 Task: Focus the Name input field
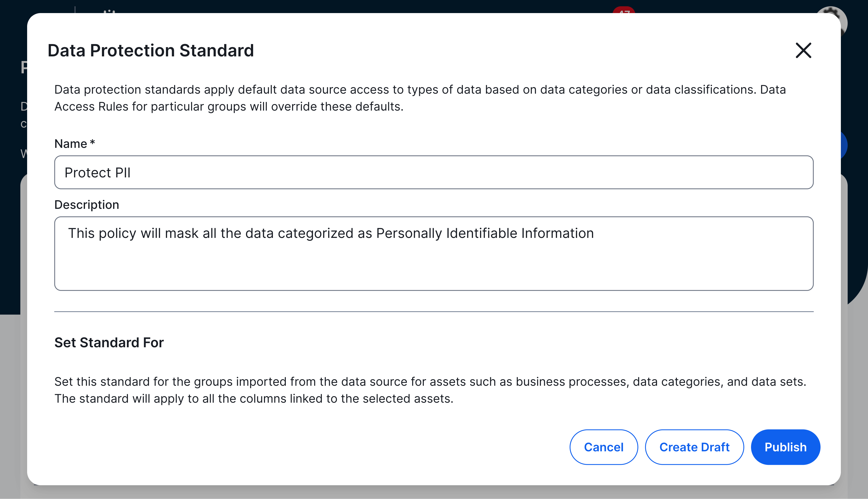click(x=434, y=172)
